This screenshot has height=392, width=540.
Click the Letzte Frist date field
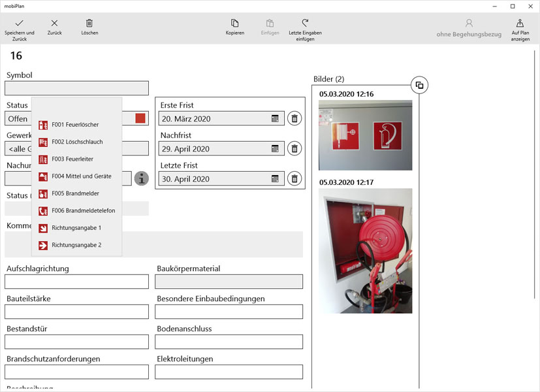pyautogui.click(x=221, y=178)
